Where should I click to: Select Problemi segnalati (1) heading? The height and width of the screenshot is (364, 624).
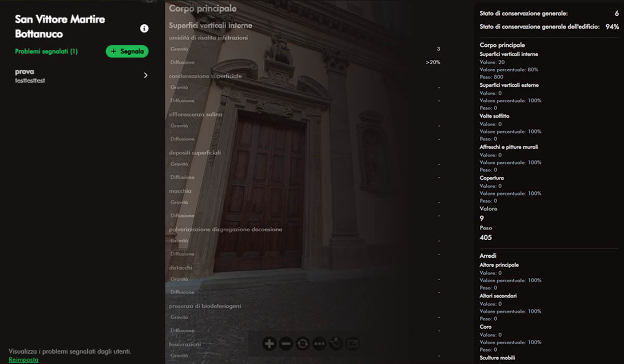[46, 51]
